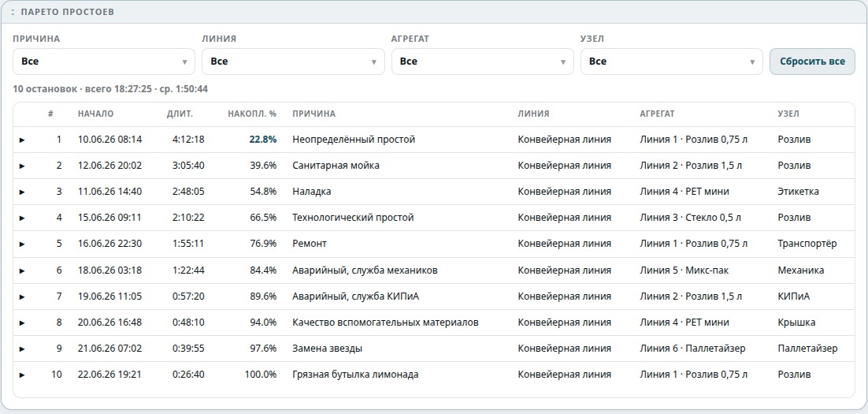Click aggregate Линия 4 · PET мини in row 3
Viewport: 868px width, 414px height.
coord(684,192)
